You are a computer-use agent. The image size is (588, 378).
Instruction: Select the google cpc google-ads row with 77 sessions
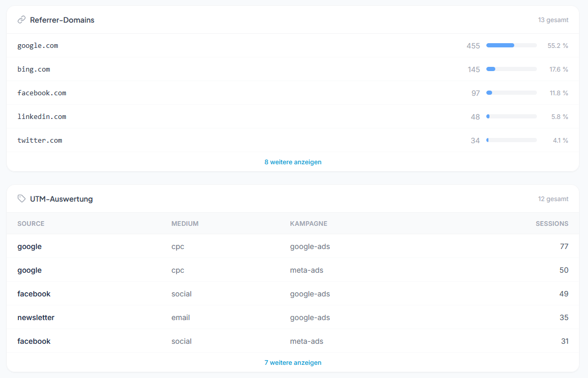[x=293, y=246]
